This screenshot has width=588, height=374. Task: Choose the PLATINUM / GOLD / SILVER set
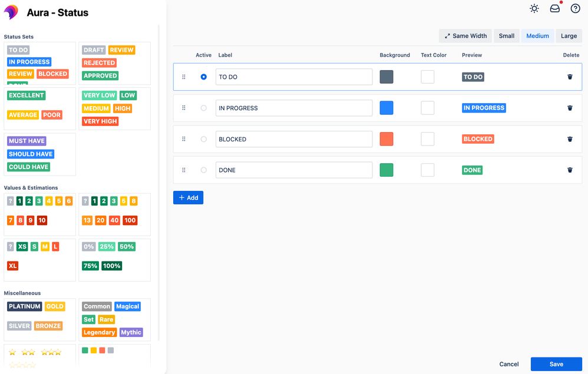[x=39, y=320]
